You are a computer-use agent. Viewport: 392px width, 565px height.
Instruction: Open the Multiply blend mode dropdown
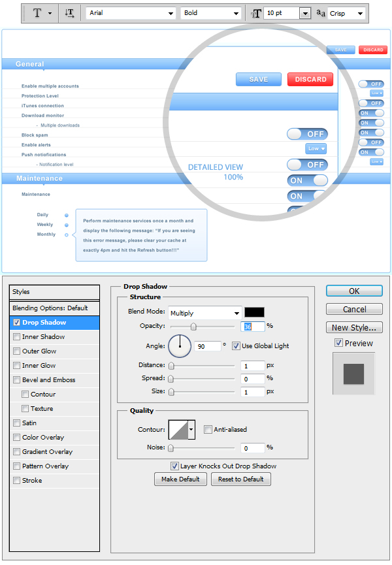(204, 314)
